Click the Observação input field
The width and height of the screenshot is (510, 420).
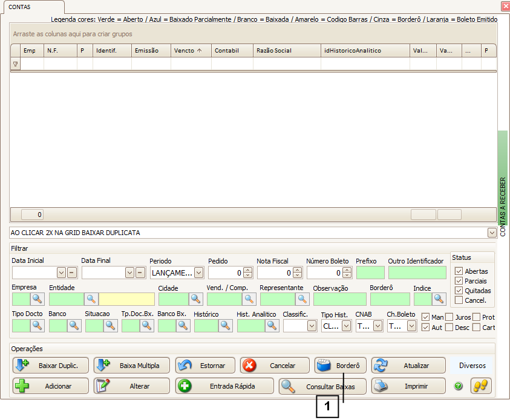[339, 299]
